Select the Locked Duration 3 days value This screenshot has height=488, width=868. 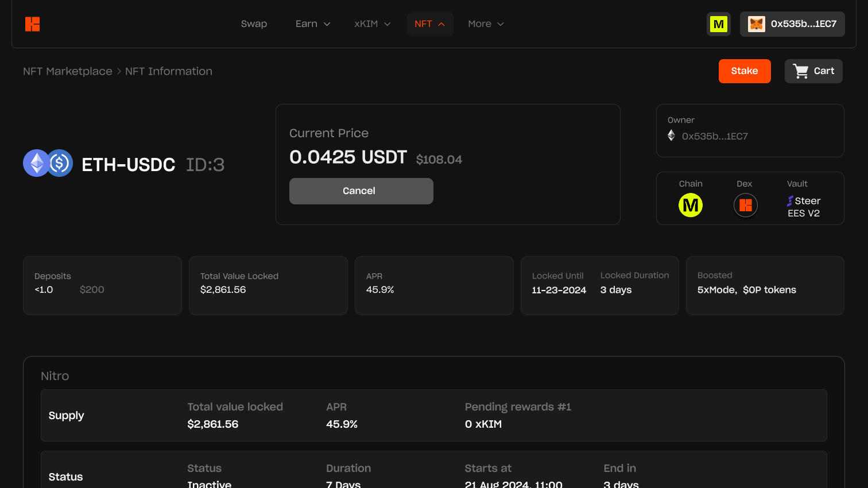click(x=616, y=290)
